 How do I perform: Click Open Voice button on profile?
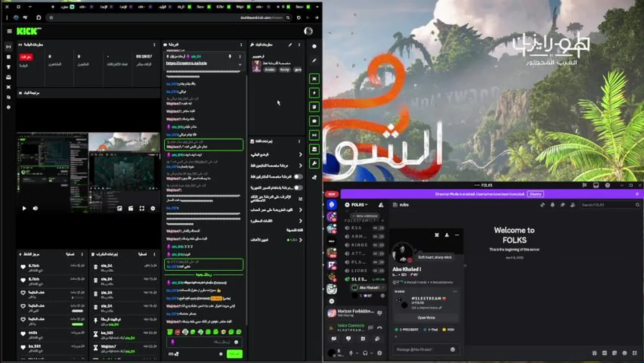pyautogui.click(x=426, y=318)
